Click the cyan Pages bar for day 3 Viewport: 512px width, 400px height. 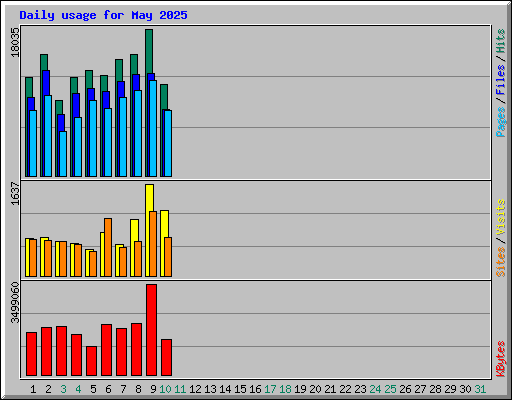pos(63,154)
